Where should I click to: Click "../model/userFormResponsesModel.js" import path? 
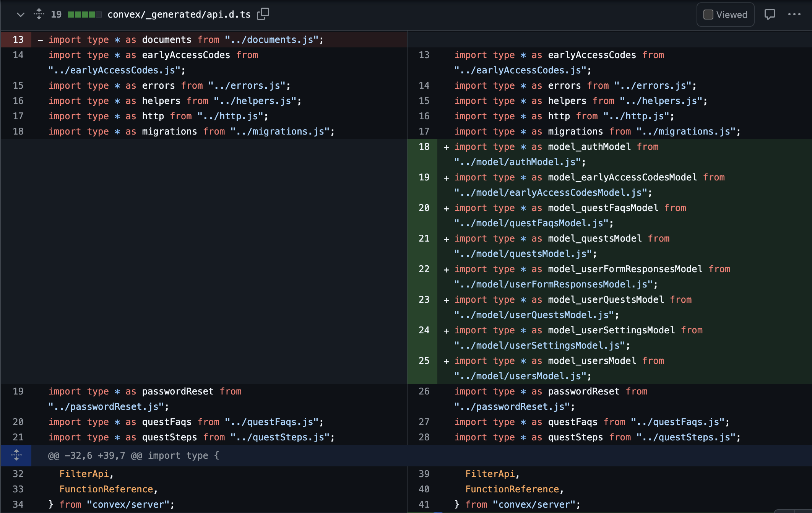pyautogui.click(x=553, y=284)
